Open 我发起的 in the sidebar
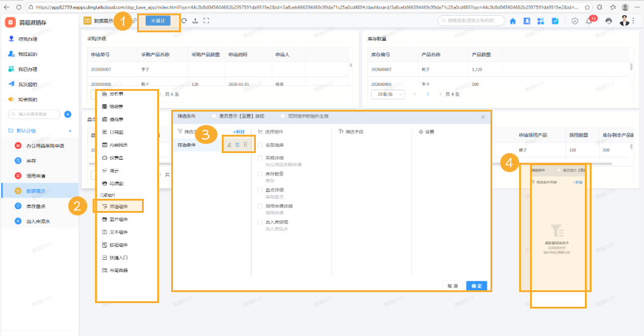Screen dimensions: 644x336 (27, 84)
